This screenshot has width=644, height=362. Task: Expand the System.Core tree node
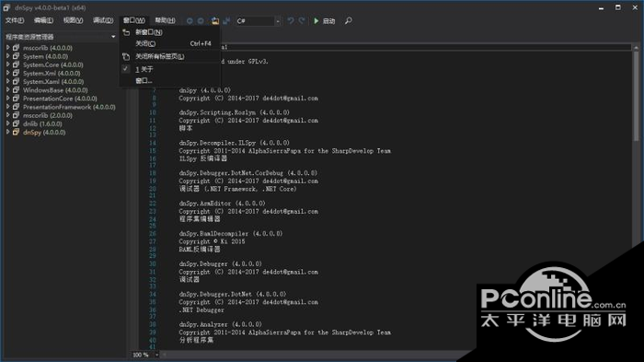pos(7,64)
